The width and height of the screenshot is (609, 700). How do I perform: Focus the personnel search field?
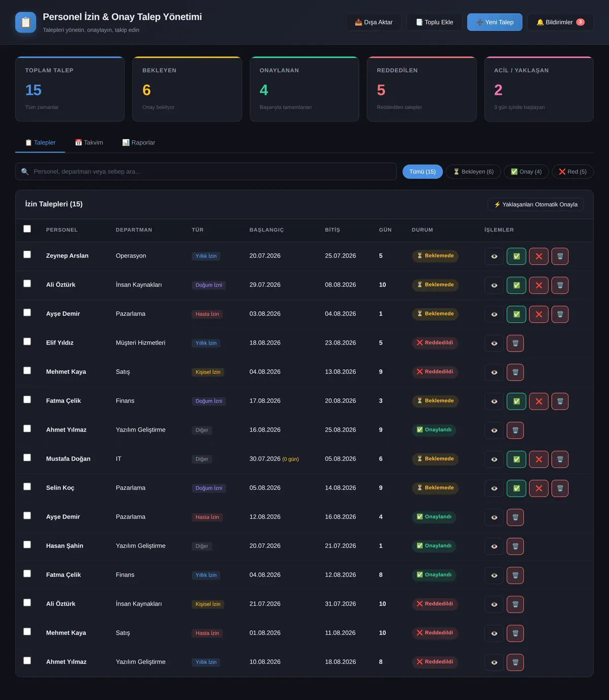coord(206,171)
